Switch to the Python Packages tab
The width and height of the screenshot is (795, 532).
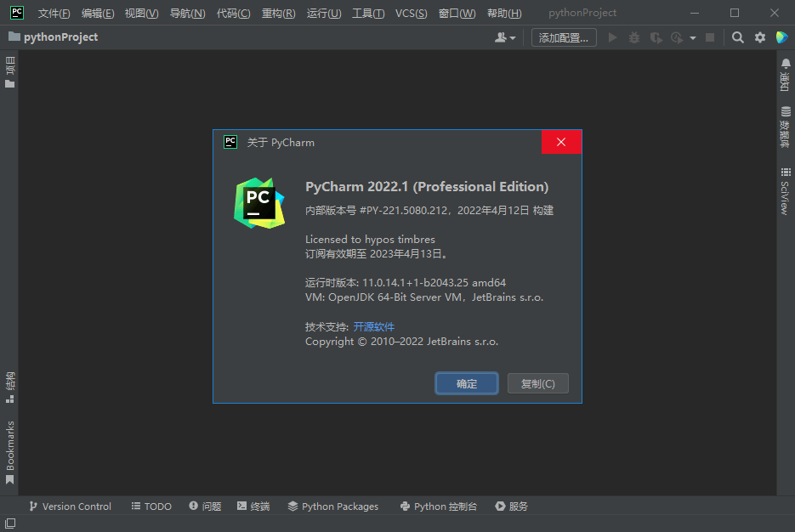332,506
